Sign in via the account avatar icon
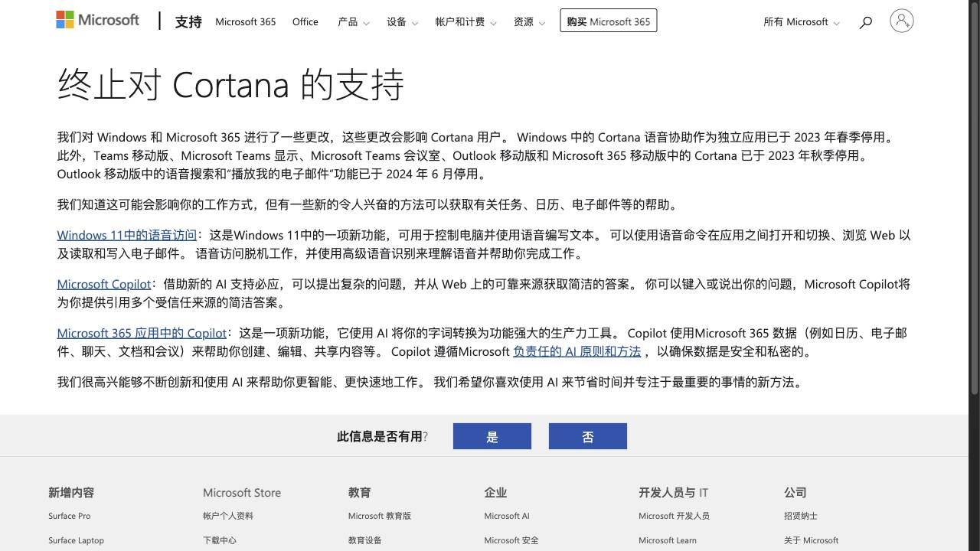Image resolution: width=980 pixels, height=551 pixels. (902, 21)
